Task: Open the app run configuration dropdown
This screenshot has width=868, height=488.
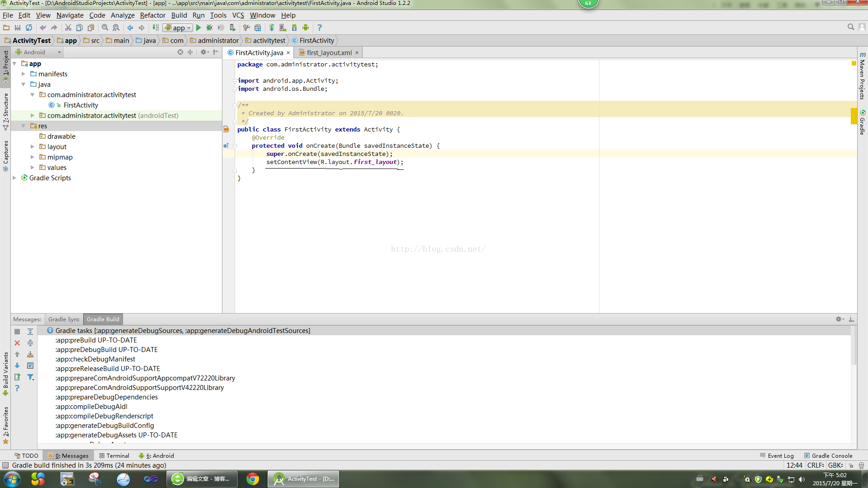Action: pyautogui.click(x=178, y=28)
